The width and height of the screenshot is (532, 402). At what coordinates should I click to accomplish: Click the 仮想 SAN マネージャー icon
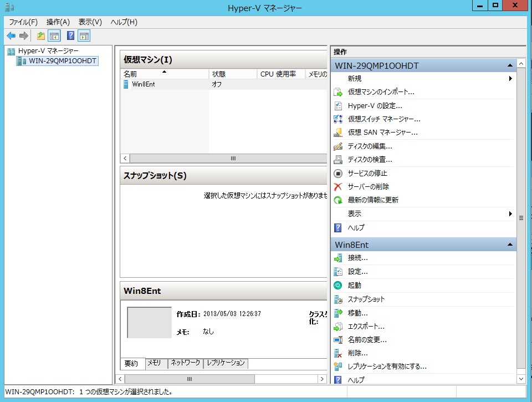[x=338, y=133]
